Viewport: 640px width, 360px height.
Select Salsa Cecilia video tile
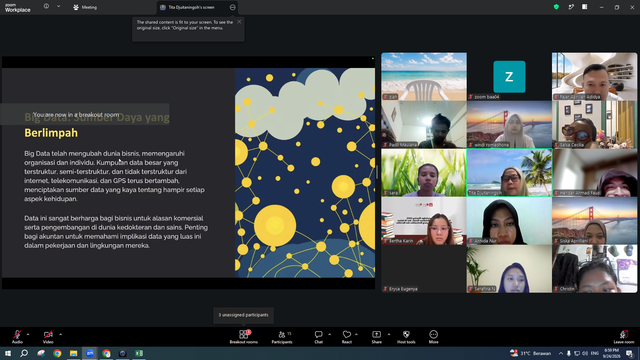tap(594, 124)
